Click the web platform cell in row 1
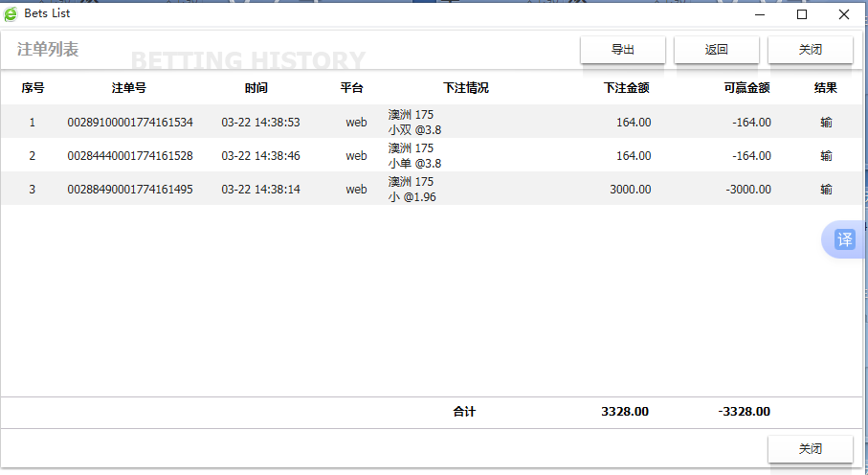Viewport: 868px width, 475px height. click(357, 122)
